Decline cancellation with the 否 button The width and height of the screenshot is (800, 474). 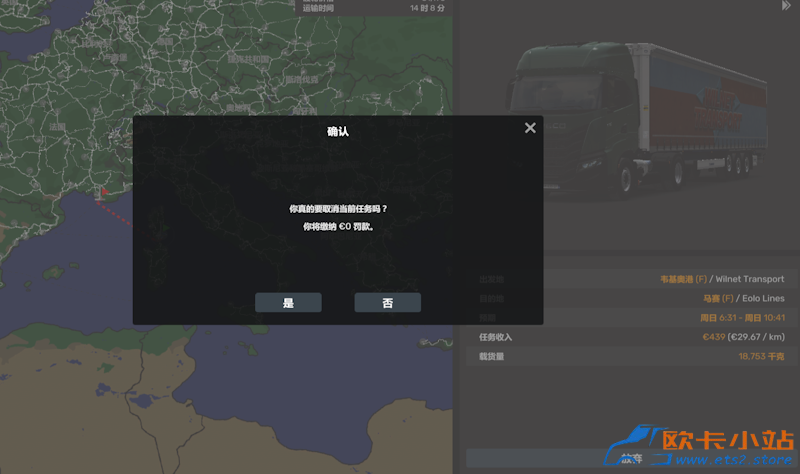pyautogui.click(x=388, y=303)
